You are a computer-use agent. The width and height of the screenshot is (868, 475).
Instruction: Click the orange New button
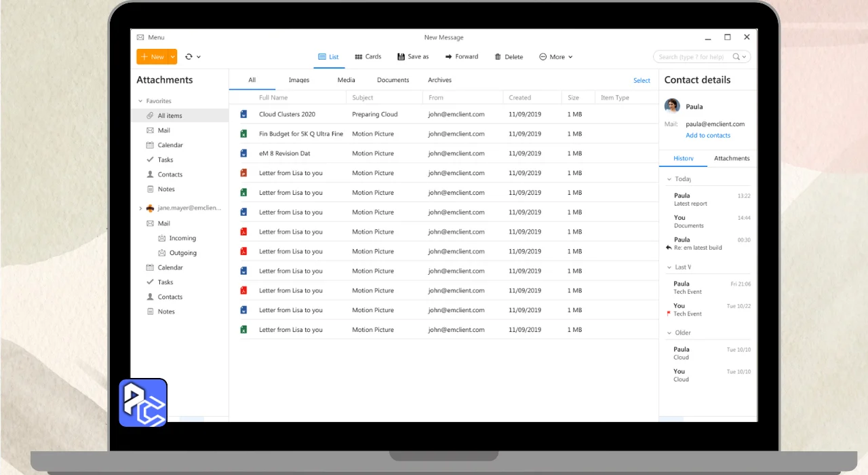(x=153, y=57)
